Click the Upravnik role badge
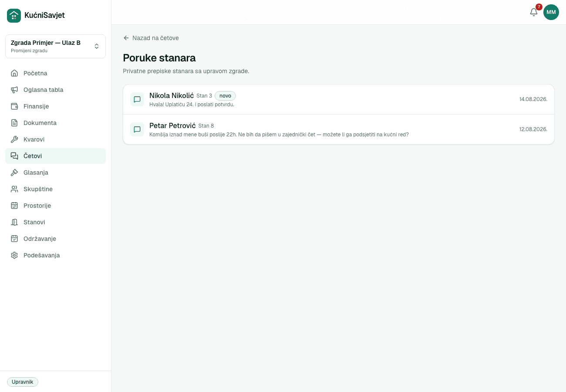Screen dimensions: 566x392 [x=23, y=382]
